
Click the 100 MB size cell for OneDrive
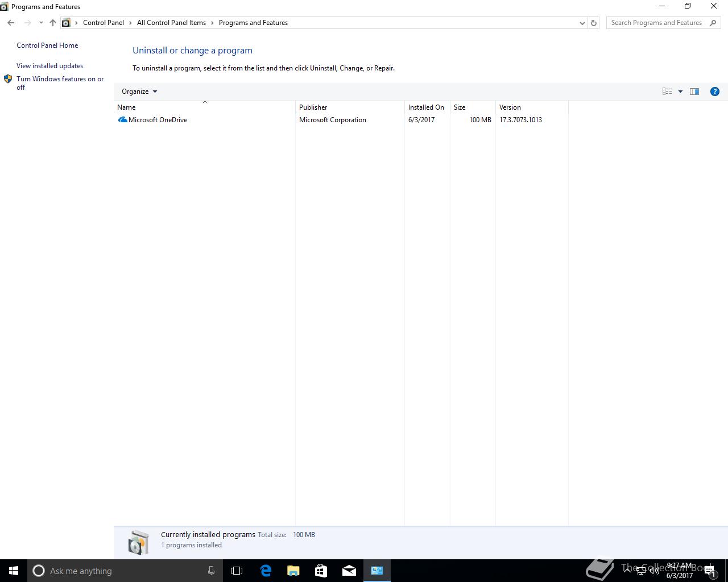480,120
